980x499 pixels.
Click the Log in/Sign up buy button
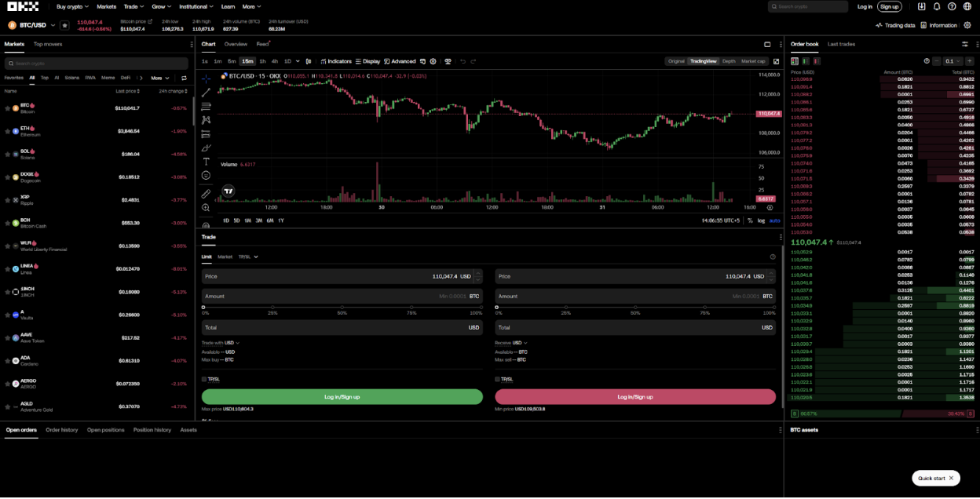(x=341, y=396)
